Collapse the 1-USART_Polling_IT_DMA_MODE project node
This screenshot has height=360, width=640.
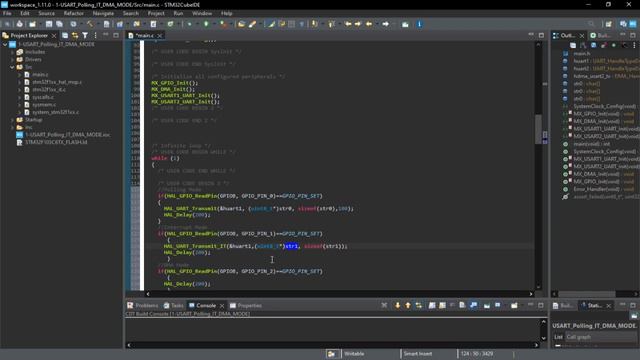5,44
